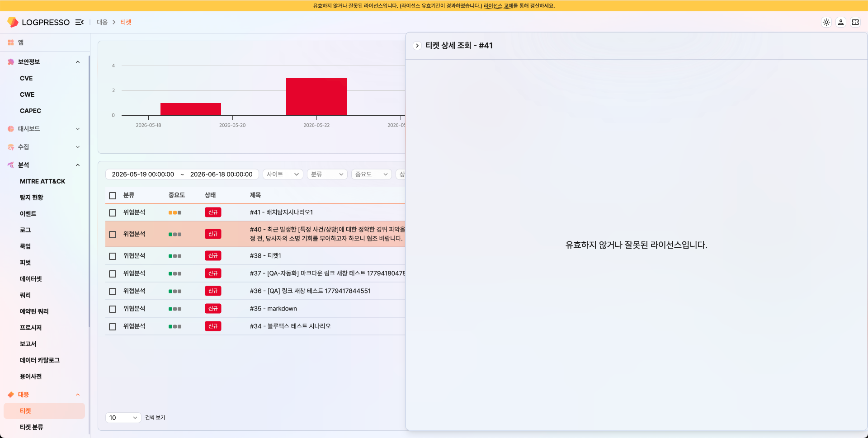Screen dimensions: 868x438
Task: Open CAPEC in the sidebar
Action: [30, 111]
